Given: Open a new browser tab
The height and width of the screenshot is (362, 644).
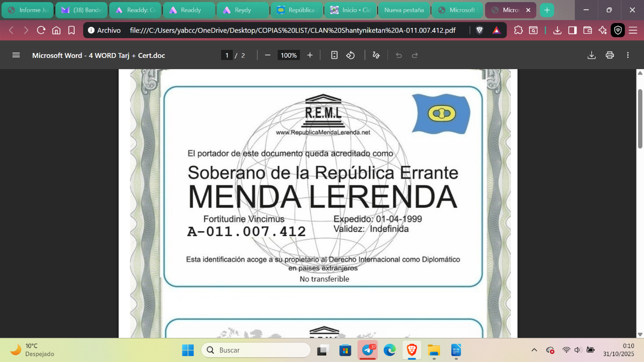Looking at the screenshot, I should click(547, 10).
